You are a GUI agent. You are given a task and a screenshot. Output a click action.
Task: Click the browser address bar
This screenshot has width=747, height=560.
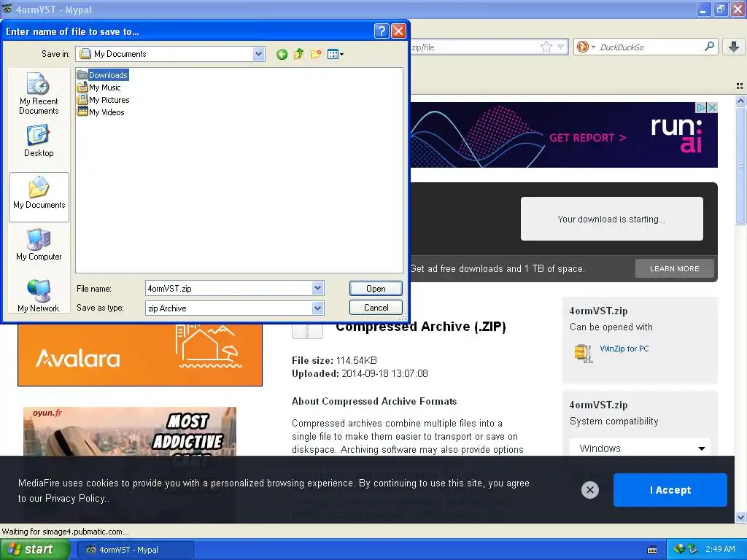474,47
